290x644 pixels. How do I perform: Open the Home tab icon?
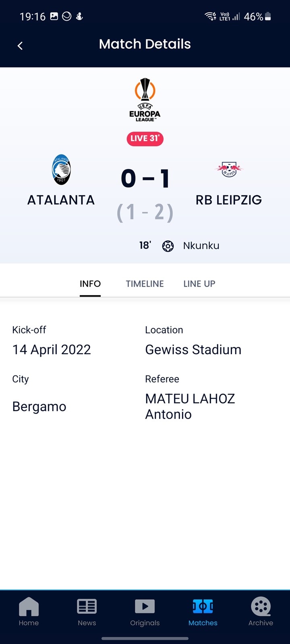pos(29,607)
